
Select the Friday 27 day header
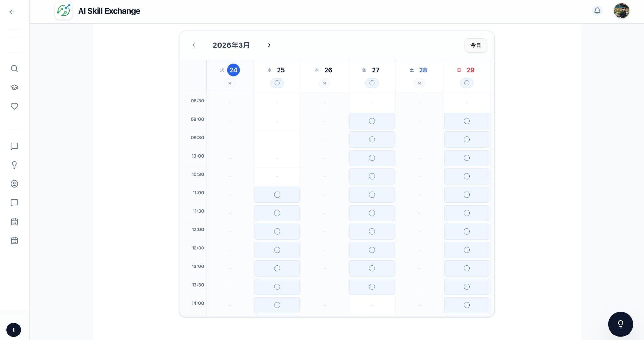(x=372, y=70)
